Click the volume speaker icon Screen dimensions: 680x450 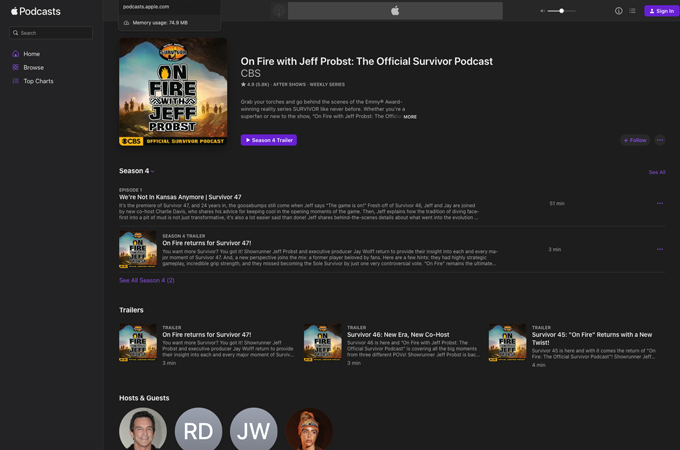[x=542, y=11]
